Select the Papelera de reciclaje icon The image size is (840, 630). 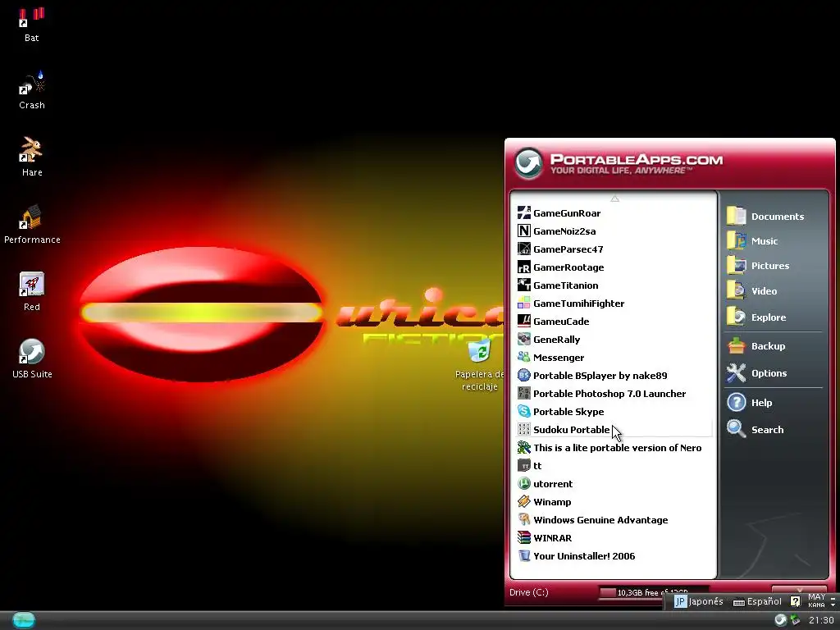(479, 365)
